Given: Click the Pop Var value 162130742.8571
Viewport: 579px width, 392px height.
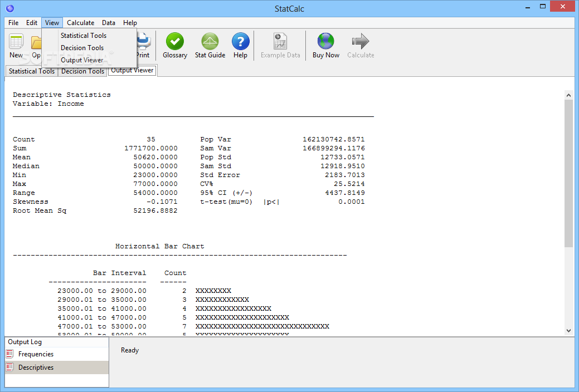Looking at the screenshot, I should click(334, 139).
